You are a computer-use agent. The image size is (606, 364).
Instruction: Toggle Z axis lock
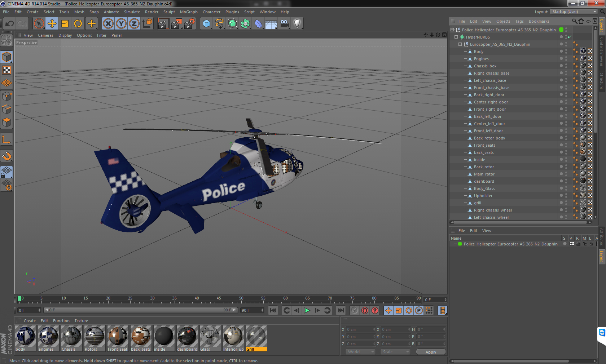(x=134, y=24)
